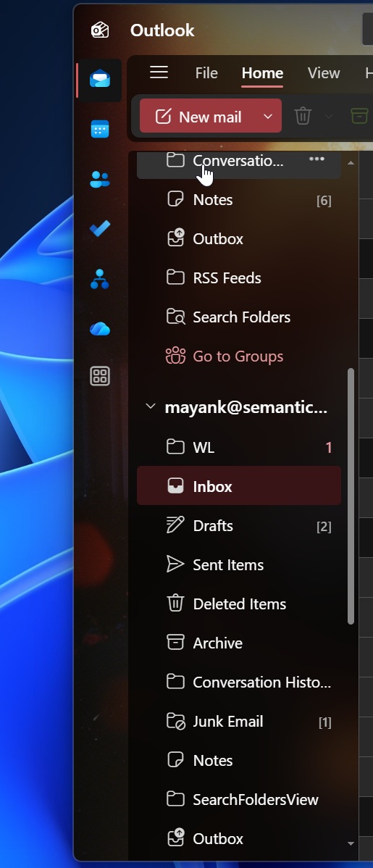Open the lower Notes folder under mayank account
Screen dimensions: 373x868
(x=239, y=761)
